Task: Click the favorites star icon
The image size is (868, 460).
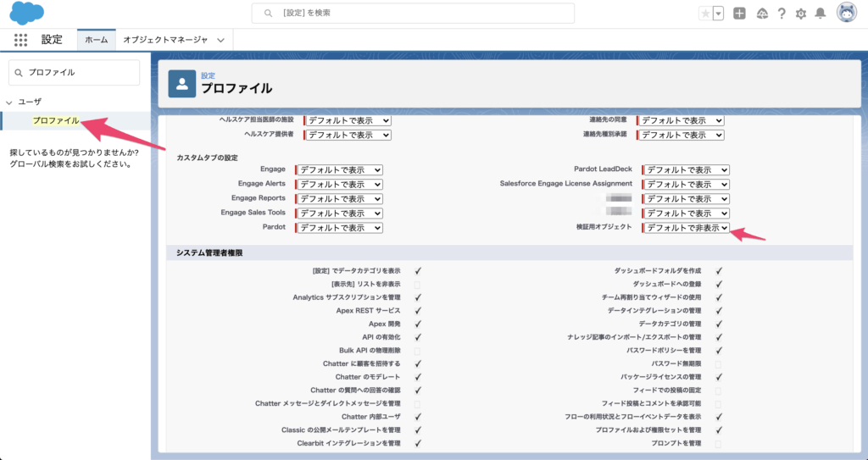Action: point(705,14)
